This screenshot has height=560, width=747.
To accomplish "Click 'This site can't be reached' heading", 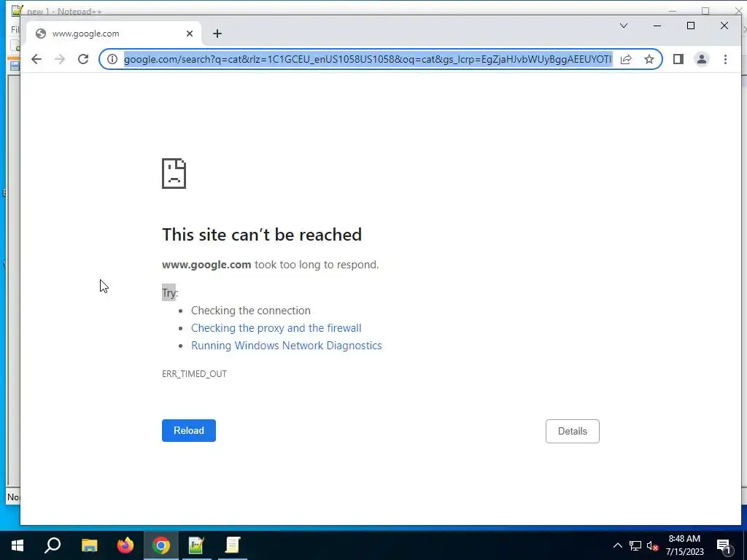I will click(262, 234).
